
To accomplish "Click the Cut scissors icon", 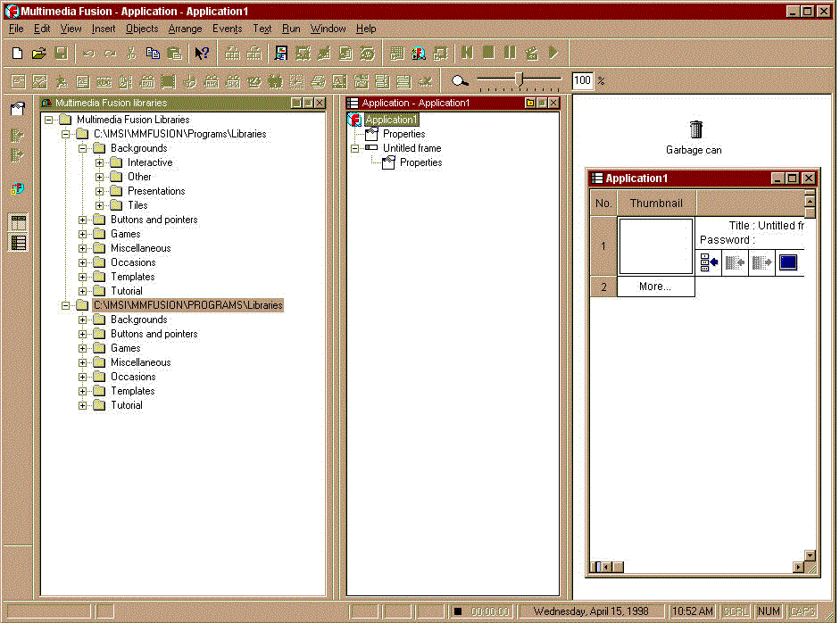I will (x=131, y=53).
